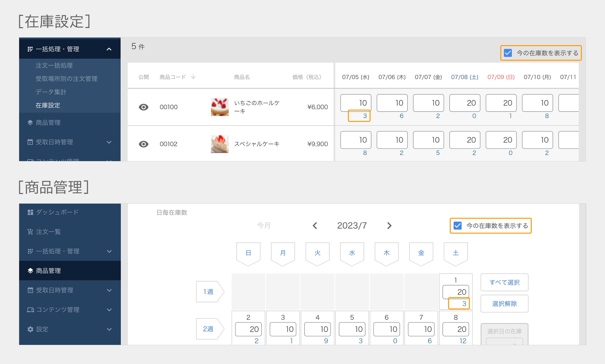This screenshot has height=364, width=605.
Task: Uncheck 今の在庫数を表示する above the calendar
Action: (x=458, y=226)
